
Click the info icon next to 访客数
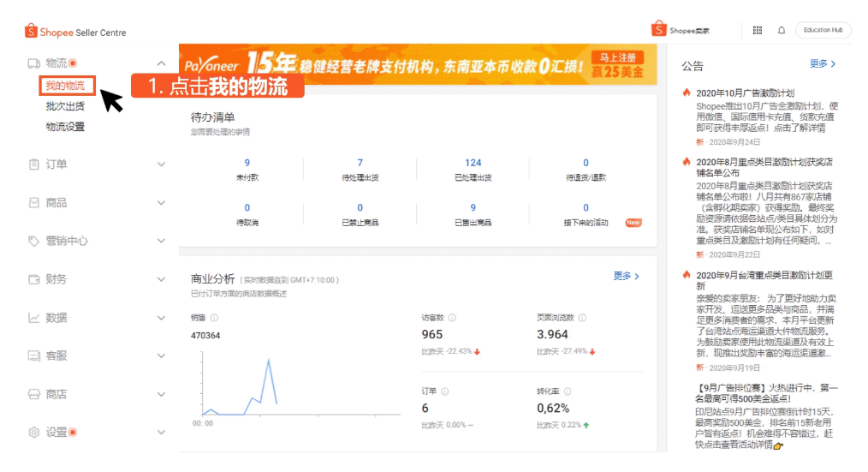tap(452, 318)
